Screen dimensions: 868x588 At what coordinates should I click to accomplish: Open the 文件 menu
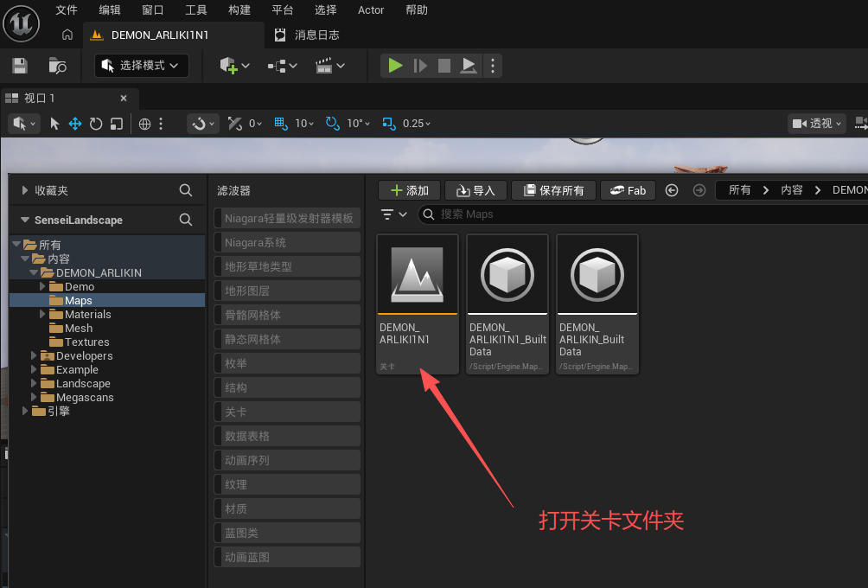[x=67, y=10]
